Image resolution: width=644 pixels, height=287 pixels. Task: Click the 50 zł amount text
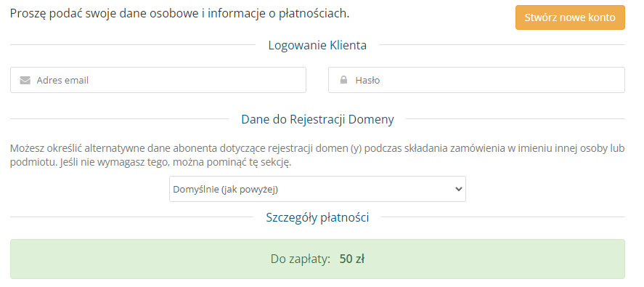click(352, 259)
